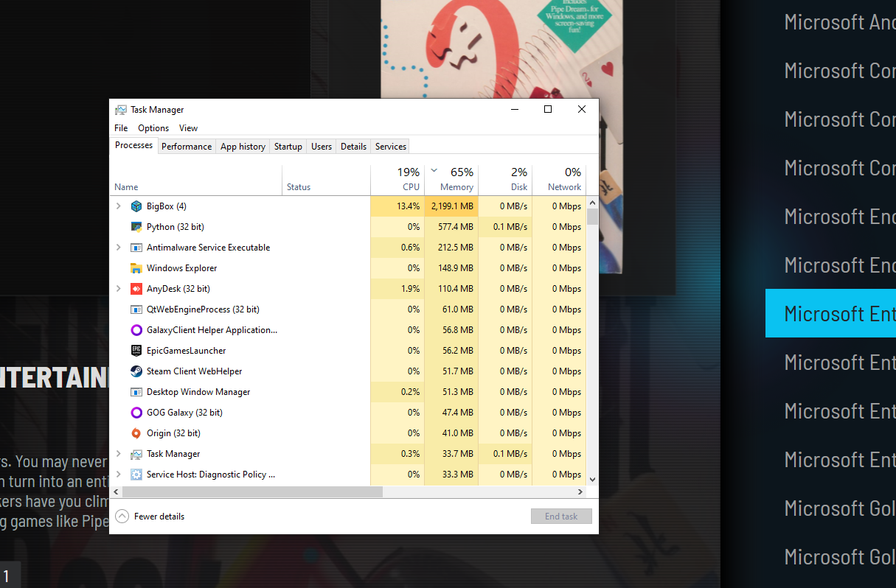Click the GalaxyClient Helper Application icon
The width and height of the screenshot is (896, 588).
(x=136, y=330)
